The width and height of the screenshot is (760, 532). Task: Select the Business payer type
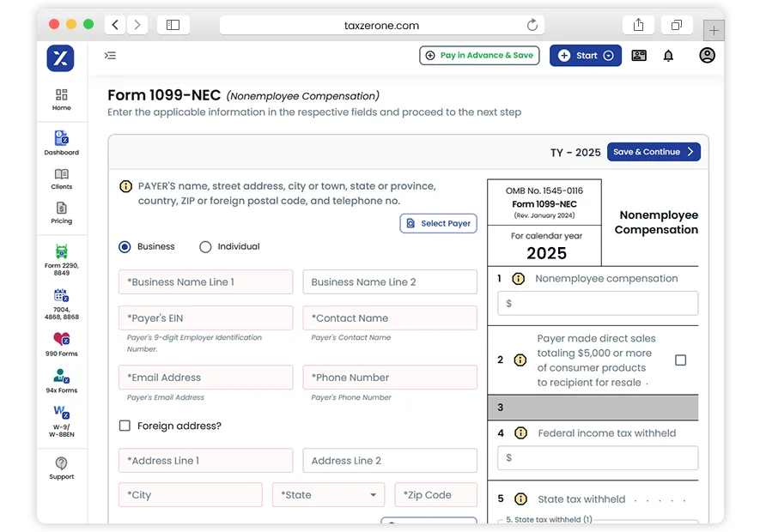coord(123,245)
